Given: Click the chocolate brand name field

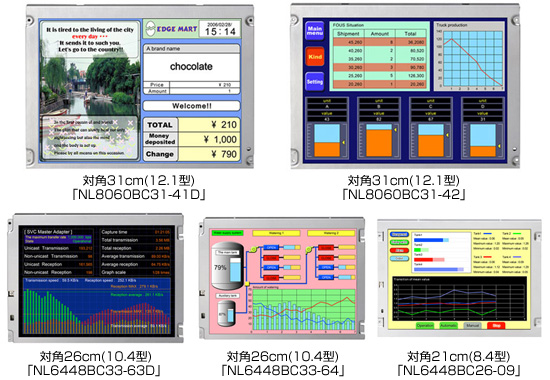Looking at the screenshot, I should [192, 67].
